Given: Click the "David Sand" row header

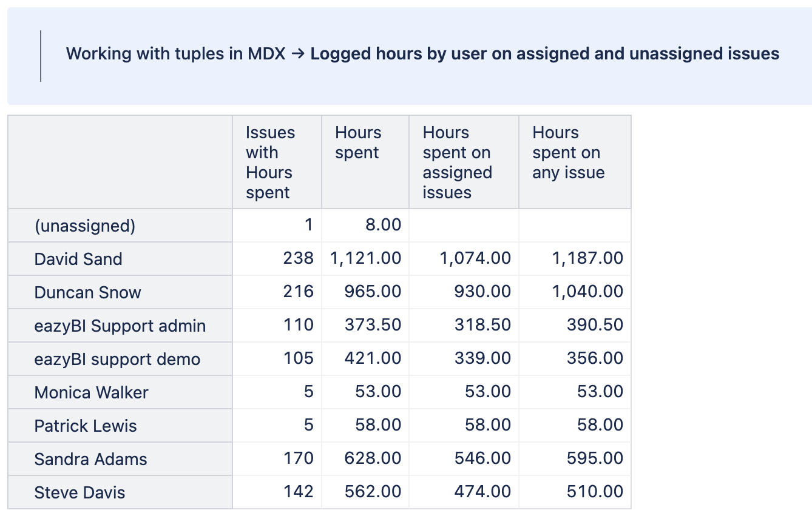Looking at the screenshot, I should pyautogui.click(x=78, y=260).
